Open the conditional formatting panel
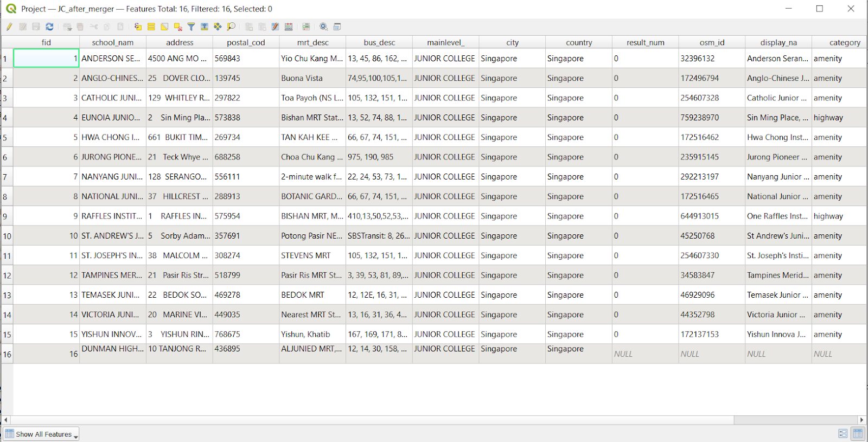 pyautogui.click(x=306, y=27)
